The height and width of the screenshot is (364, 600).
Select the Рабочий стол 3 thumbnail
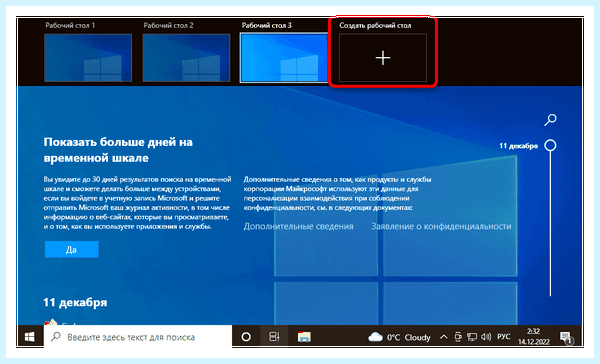(284, 58)
